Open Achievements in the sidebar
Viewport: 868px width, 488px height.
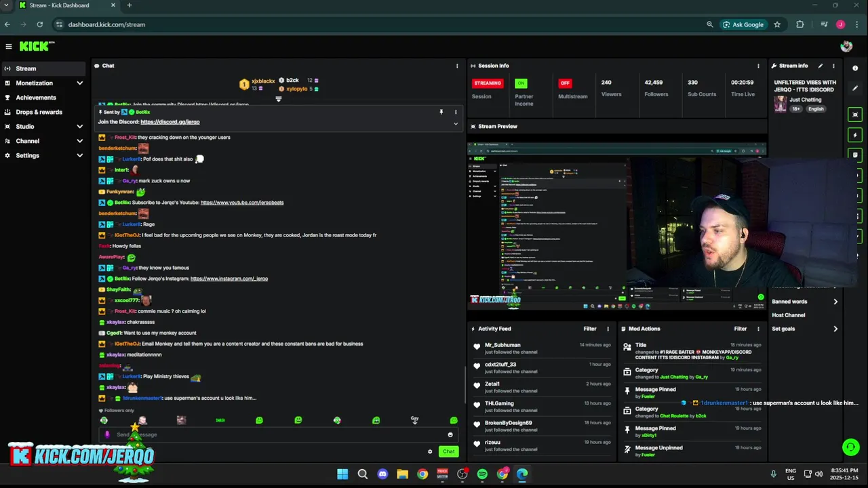pos(45,98)
